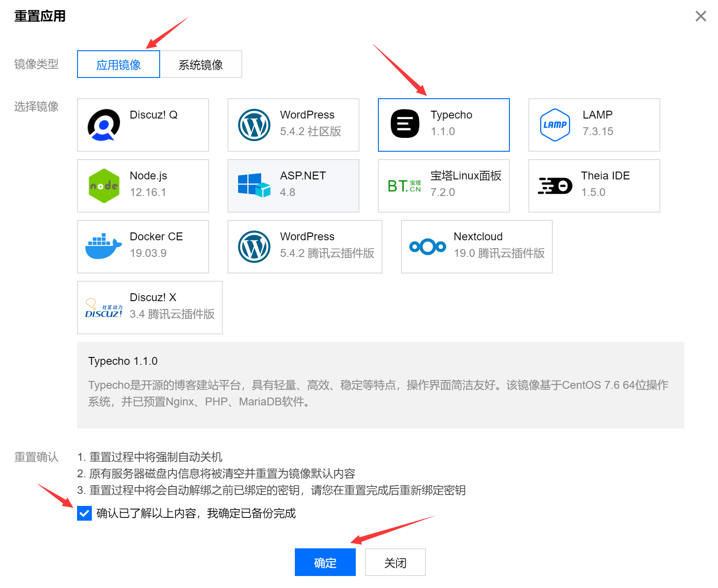
Task: Choose the Docker CE 19.03.9 version text
Action: click(148, 253)
